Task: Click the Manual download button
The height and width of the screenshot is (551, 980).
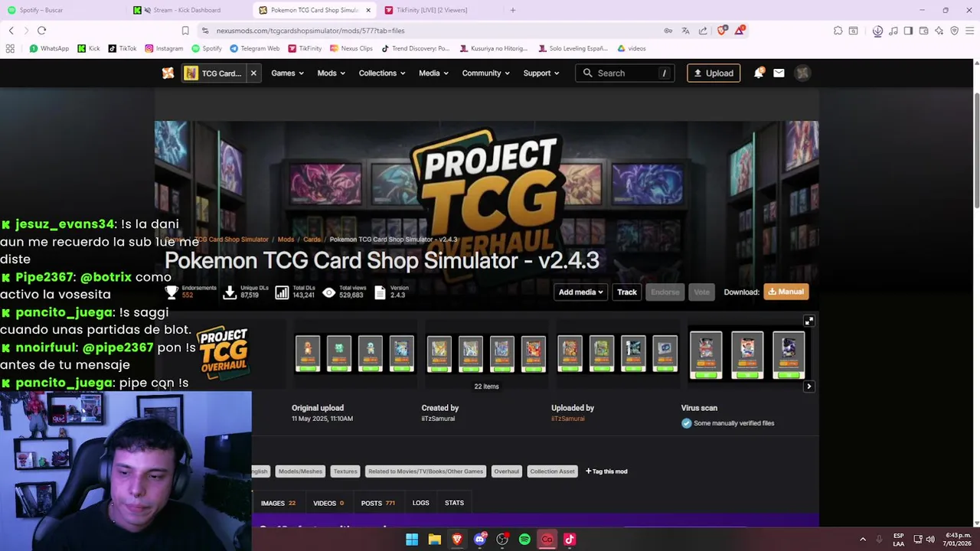Action: (x=786, y=292)
